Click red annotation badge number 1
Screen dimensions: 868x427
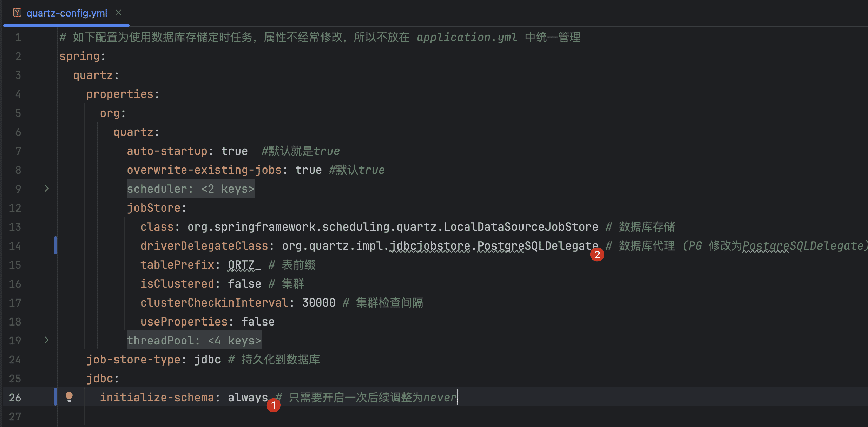click(274, 406)
